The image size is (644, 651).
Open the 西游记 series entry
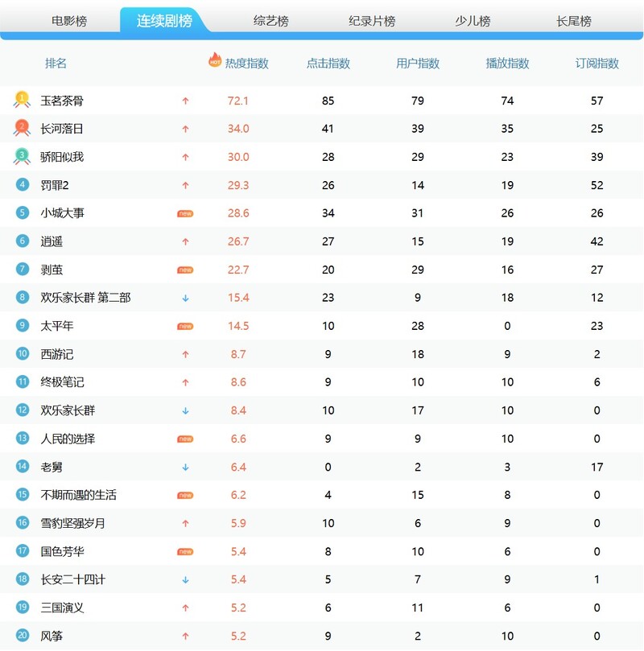(57, 354)
